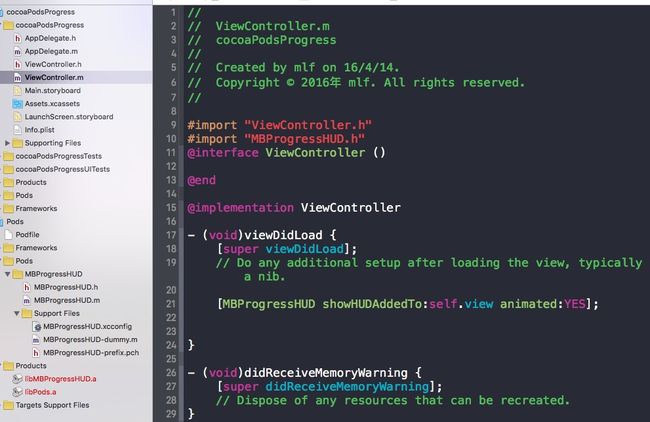Open MBProgressHUD.m file
The width and height of the screenshot is (650, 422).
click(67, 300)
